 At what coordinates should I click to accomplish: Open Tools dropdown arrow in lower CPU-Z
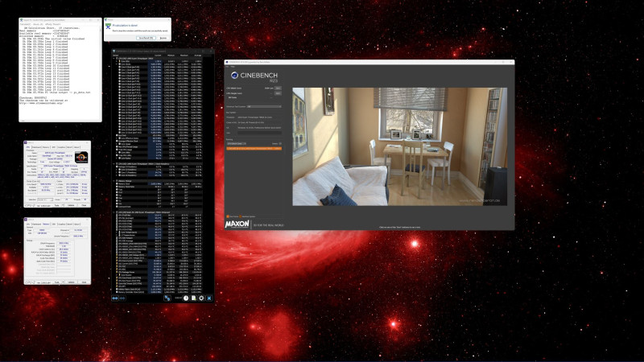click(63, 282)
